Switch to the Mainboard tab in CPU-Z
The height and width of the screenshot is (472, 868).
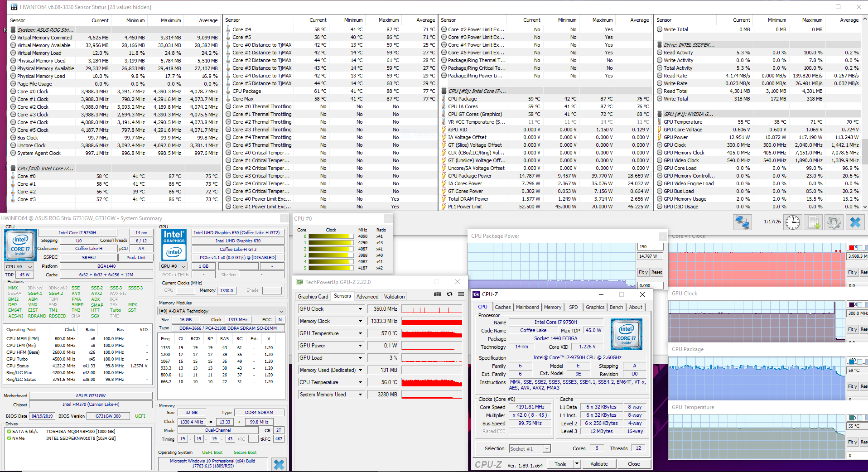[x=527, y=307]
